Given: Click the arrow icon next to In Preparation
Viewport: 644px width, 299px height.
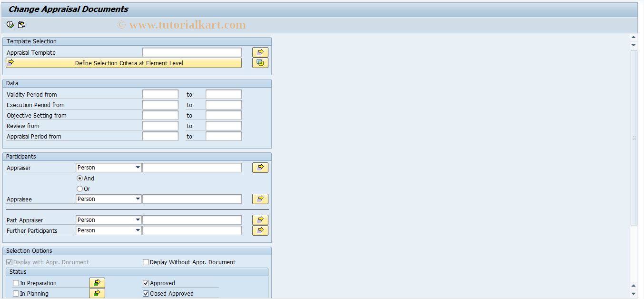Looking at the screenshot, I should pos(97,282).
